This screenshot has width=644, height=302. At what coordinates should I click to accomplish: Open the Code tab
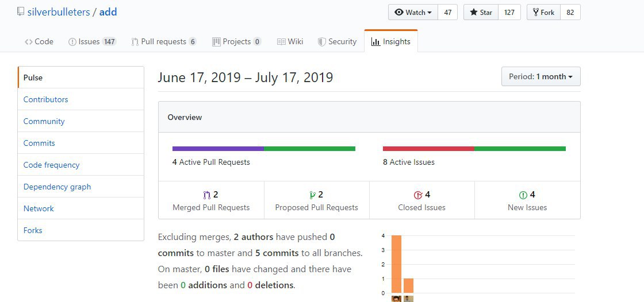click(39, 41)
